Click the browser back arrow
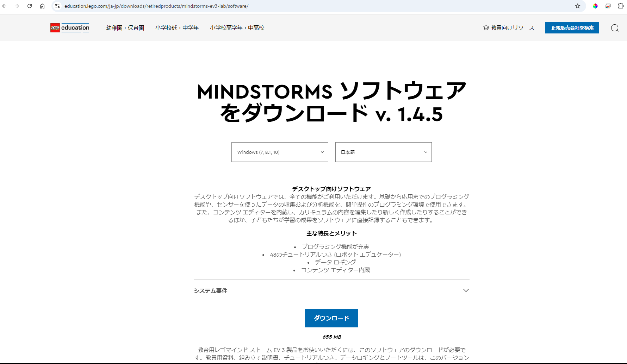 click(5, 6)
